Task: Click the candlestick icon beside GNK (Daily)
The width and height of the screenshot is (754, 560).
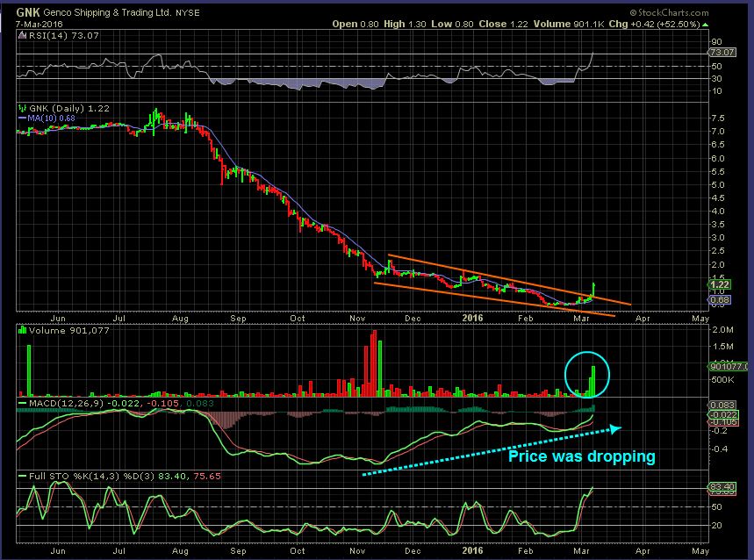Action: click(x=22, y=109)
